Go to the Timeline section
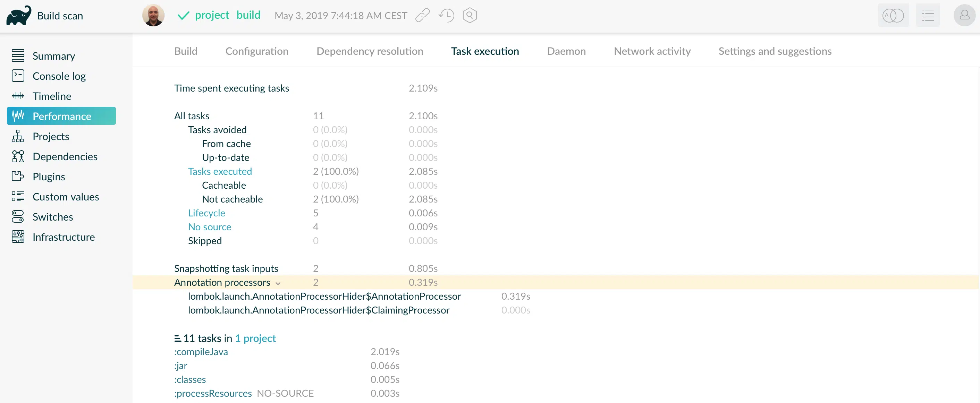 click(52, 96)
